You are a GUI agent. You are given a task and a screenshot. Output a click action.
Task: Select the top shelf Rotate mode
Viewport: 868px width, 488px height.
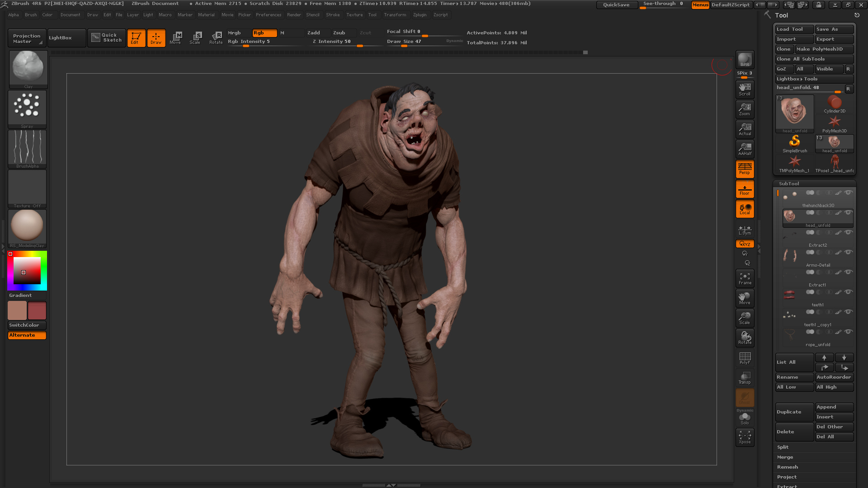216,38
